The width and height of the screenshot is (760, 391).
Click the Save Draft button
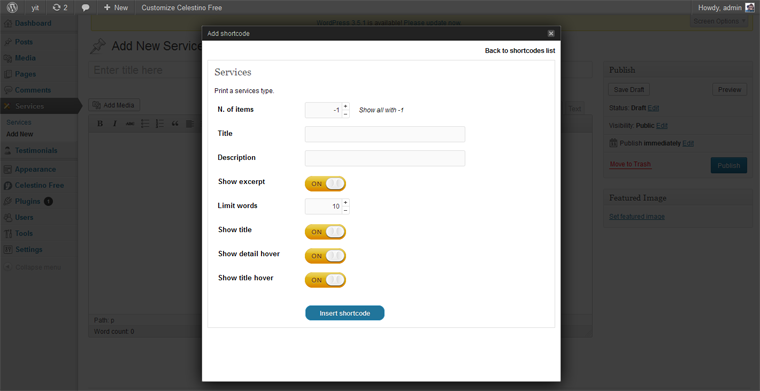click(629, 90)
